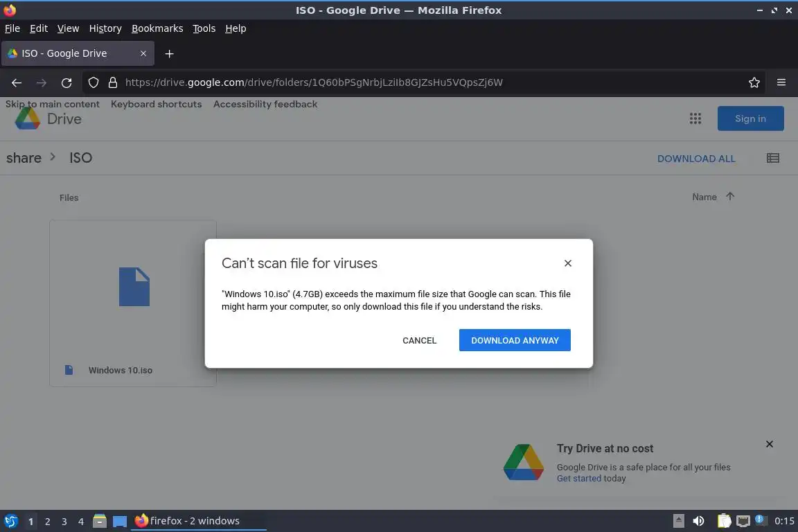Open the Edit menu
798x532 pixels.
(39, 28)
